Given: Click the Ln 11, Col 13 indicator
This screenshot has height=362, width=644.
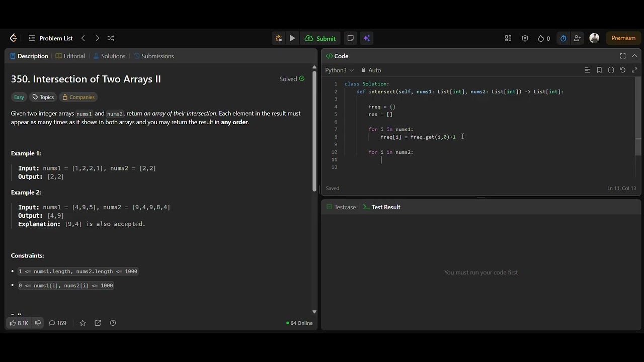Looking at the screenshot, I should click(x=621, y=188).
